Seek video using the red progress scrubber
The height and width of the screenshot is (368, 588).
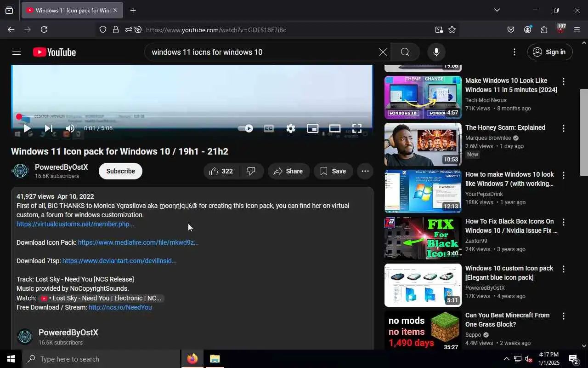tap(19, 117)
